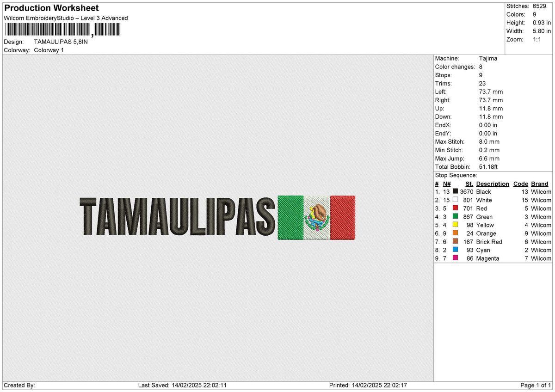Click stitch count '867' for Green
Image resolution: width=555 pixels, height=392 pixels.
pos(468,216)
